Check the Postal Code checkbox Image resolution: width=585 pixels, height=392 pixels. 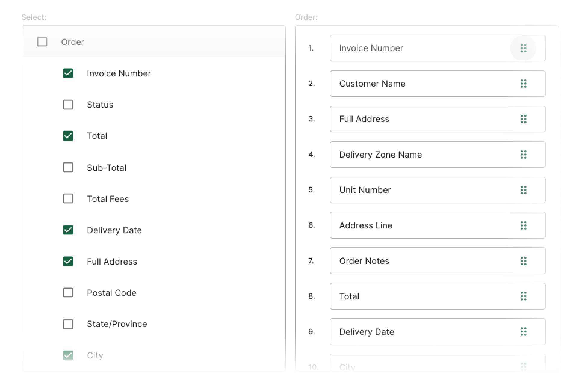pyautogui.click(x=68, y=292)
